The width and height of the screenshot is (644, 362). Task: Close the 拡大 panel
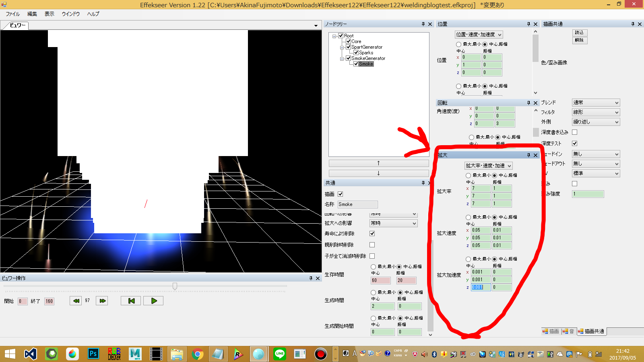point(535,155)
